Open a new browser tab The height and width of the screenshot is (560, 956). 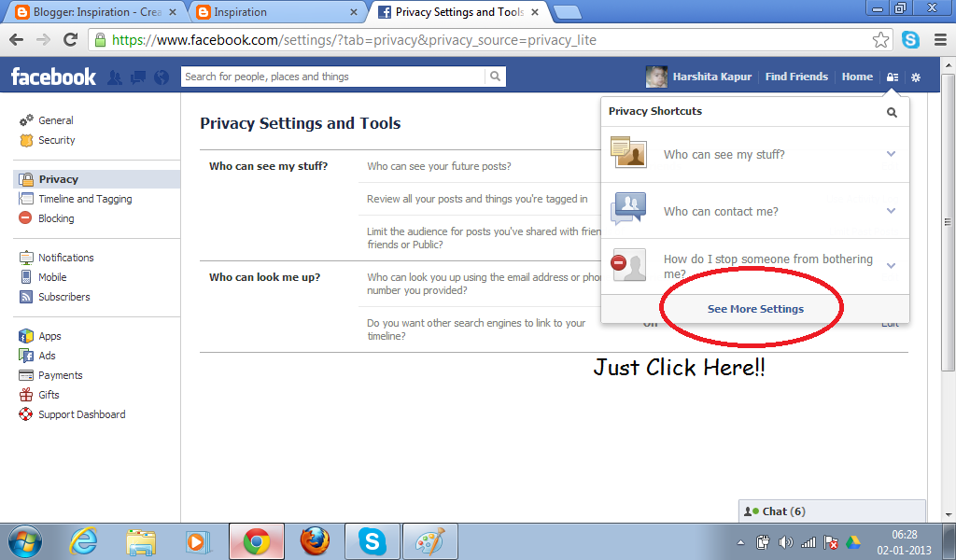click(567, 12)
